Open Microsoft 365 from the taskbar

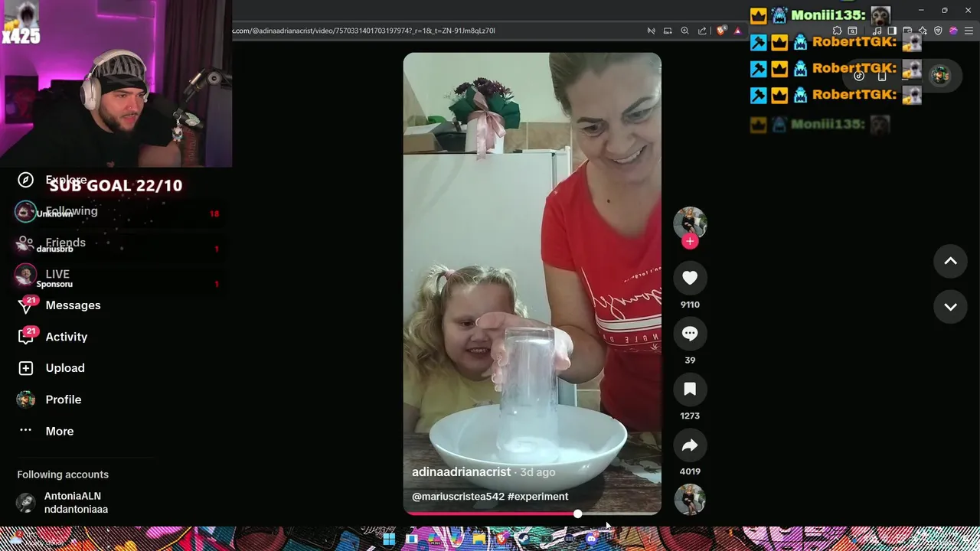click(434, 540)
